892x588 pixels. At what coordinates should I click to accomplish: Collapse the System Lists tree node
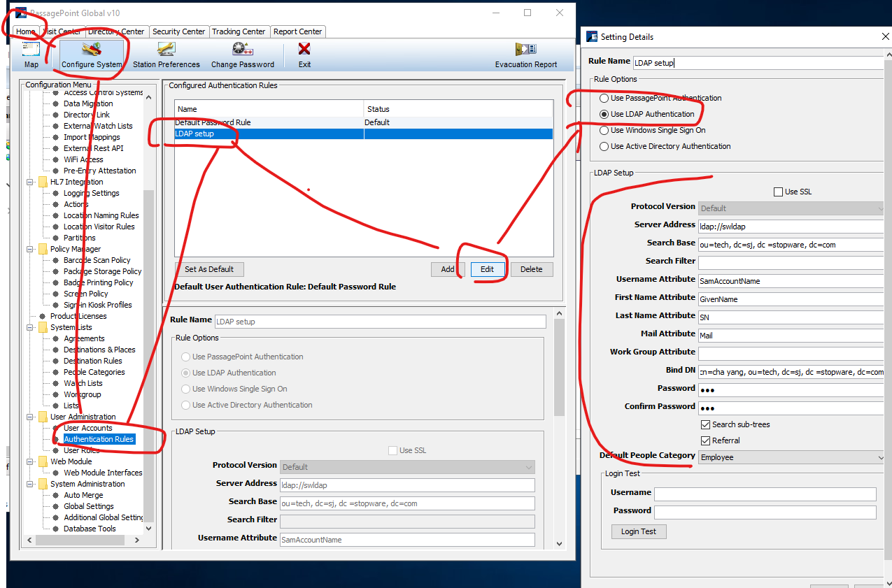(30, 327)
